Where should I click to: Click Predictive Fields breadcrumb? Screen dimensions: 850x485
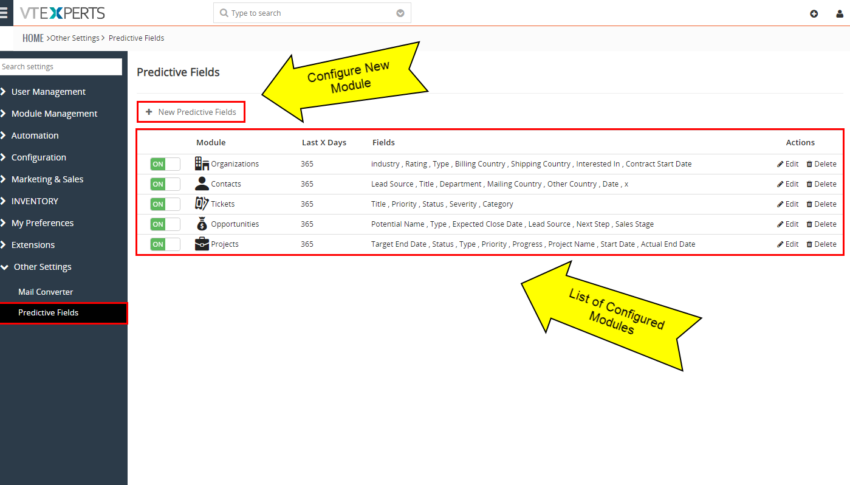tap(136, 38)
